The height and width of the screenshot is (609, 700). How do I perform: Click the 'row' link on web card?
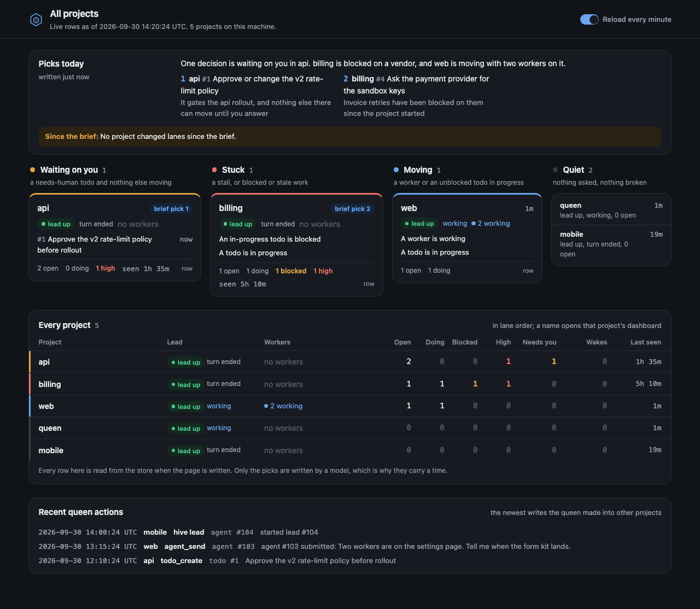click(528, 271)
